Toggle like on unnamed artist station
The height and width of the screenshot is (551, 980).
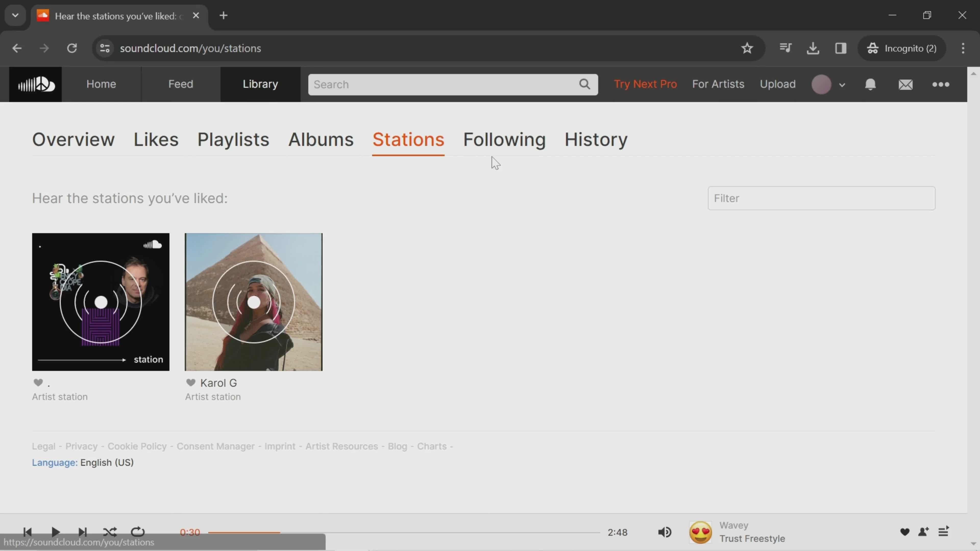(38, 382)
